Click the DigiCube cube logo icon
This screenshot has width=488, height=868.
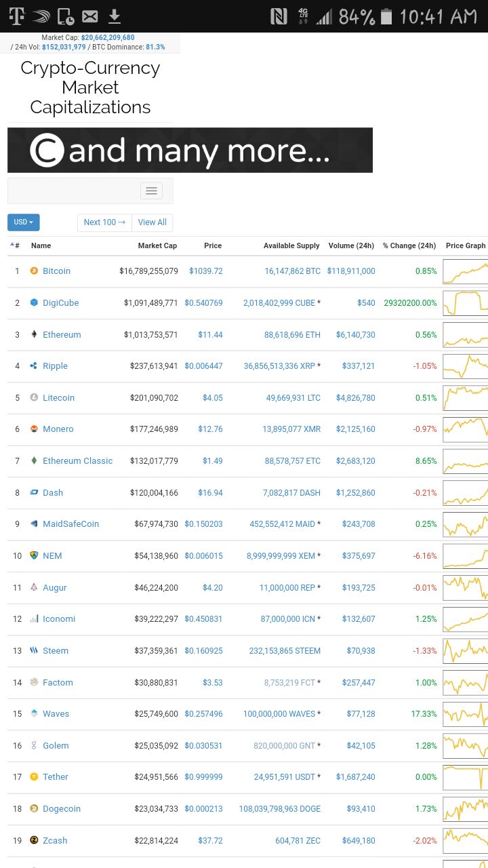34,302
